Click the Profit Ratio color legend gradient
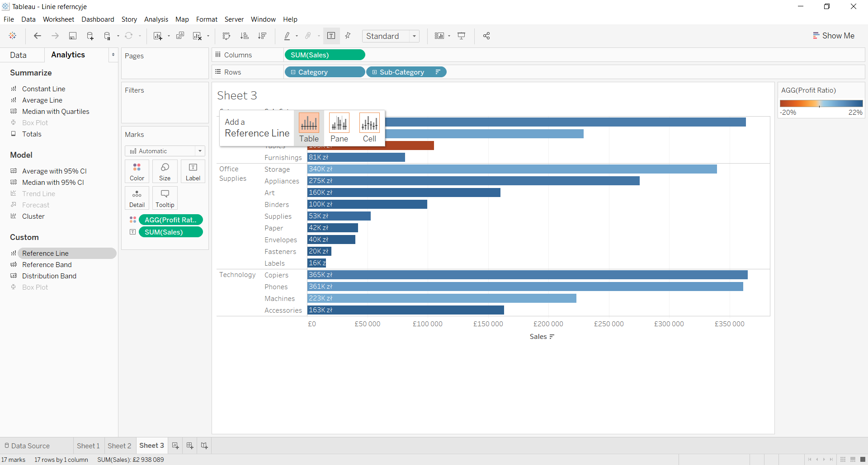 coord(821,103)
